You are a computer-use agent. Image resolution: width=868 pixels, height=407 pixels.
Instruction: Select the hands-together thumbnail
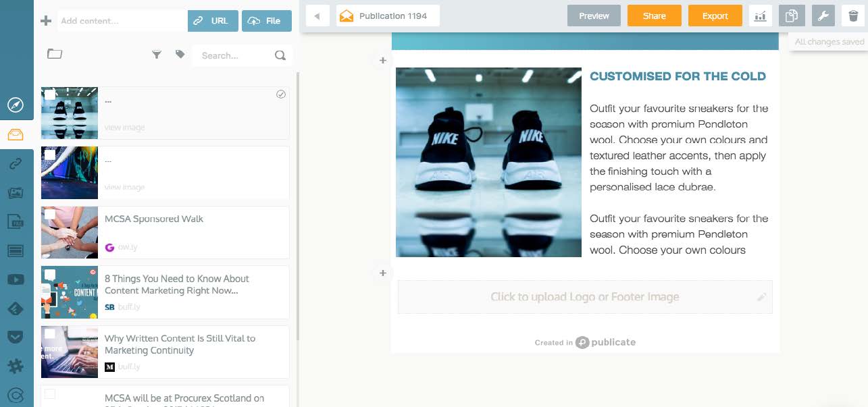click(70, 232)
